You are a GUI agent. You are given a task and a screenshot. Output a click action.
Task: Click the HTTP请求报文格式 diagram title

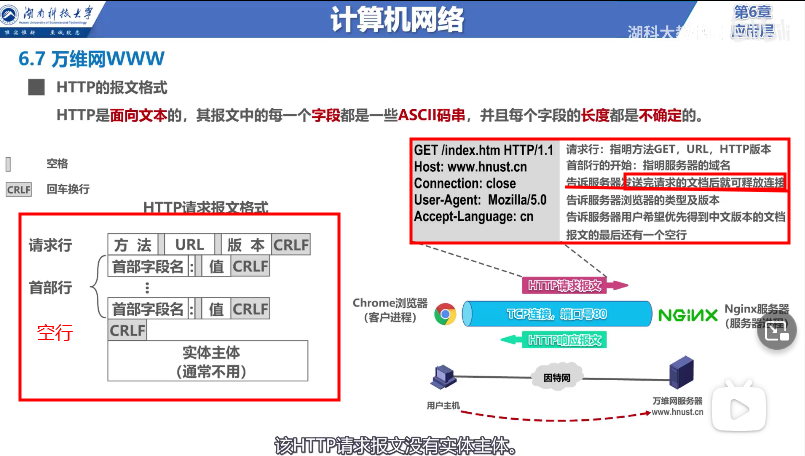coord(205,207)
